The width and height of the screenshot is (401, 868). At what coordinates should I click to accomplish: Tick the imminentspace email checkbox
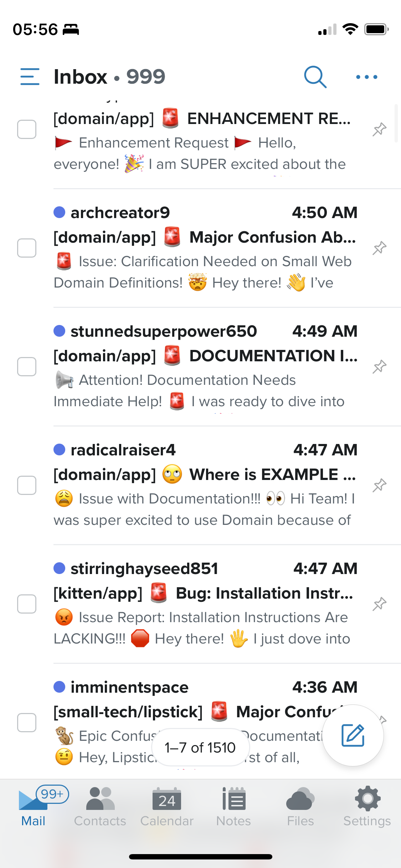point(27,722)
